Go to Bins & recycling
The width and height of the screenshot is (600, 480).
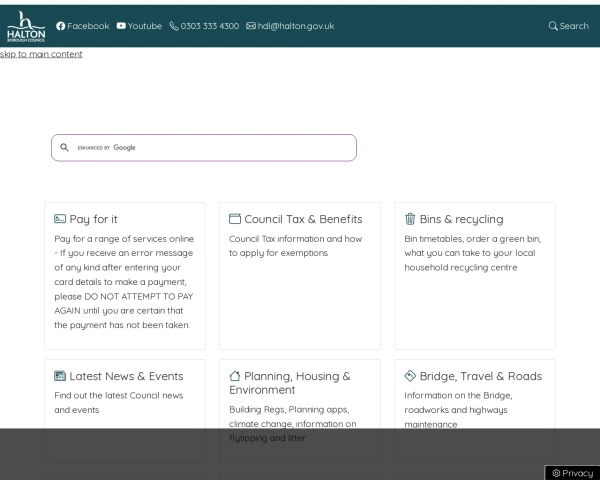pos(461,219)
